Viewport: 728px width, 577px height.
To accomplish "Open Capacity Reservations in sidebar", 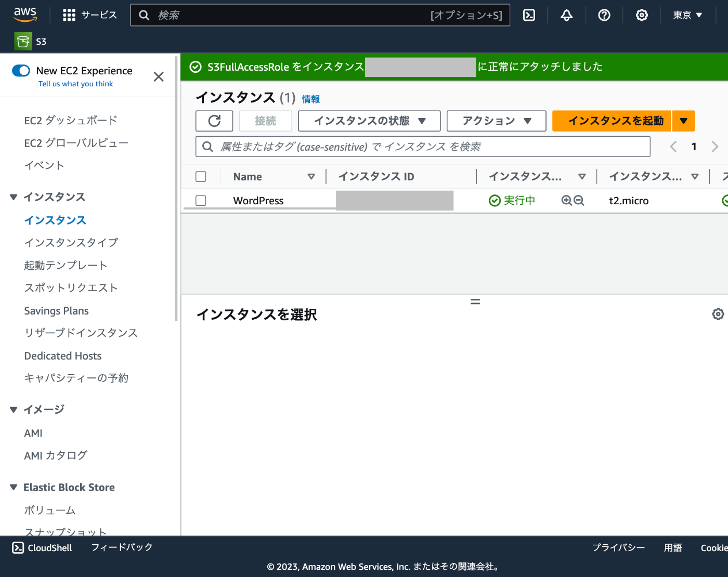I will pos(76,378).
